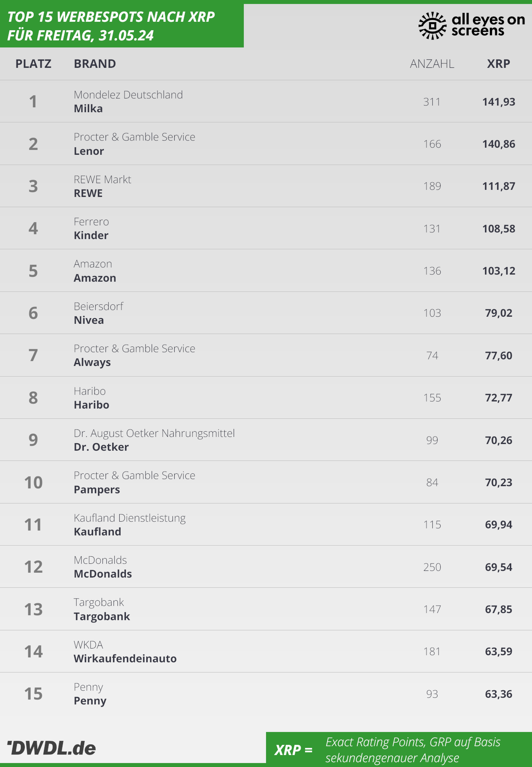
Task: Click the ANZAHL column header
Action: 432,64
